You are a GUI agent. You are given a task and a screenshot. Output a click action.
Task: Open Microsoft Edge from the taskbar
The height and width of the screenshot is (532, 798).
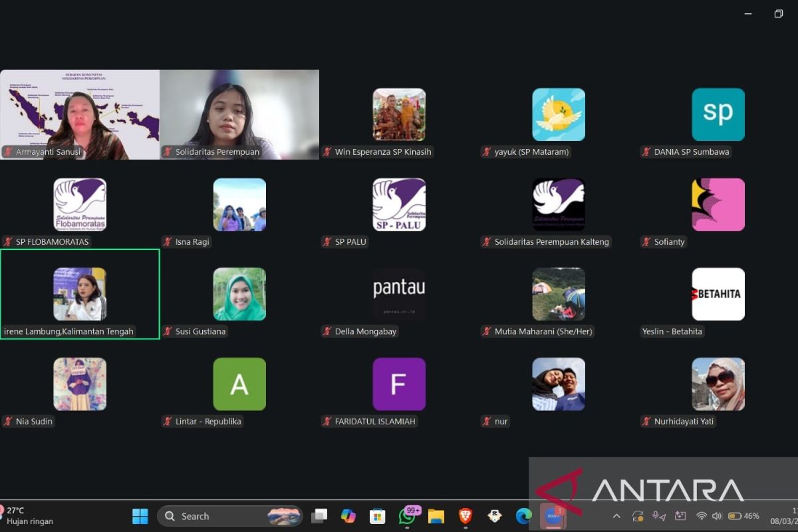(x=524, y=516)
